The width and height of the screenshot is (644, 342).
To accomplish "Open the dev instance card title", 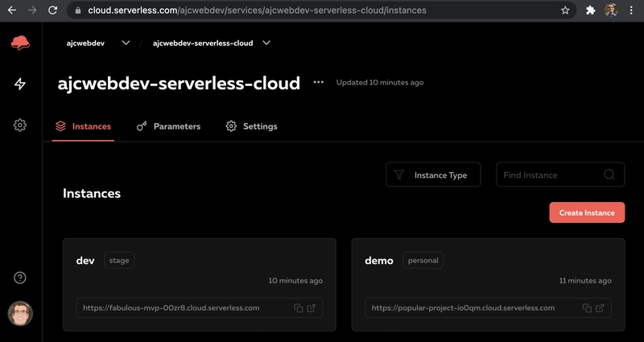I will point(85,260).
